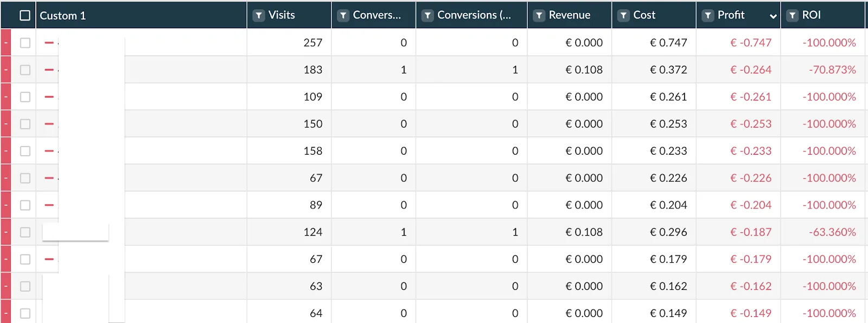Sort by the Custom 1 column header
The height and width of the screenshot is (323, 868).
pyautogui.click(x=63, y=16)
